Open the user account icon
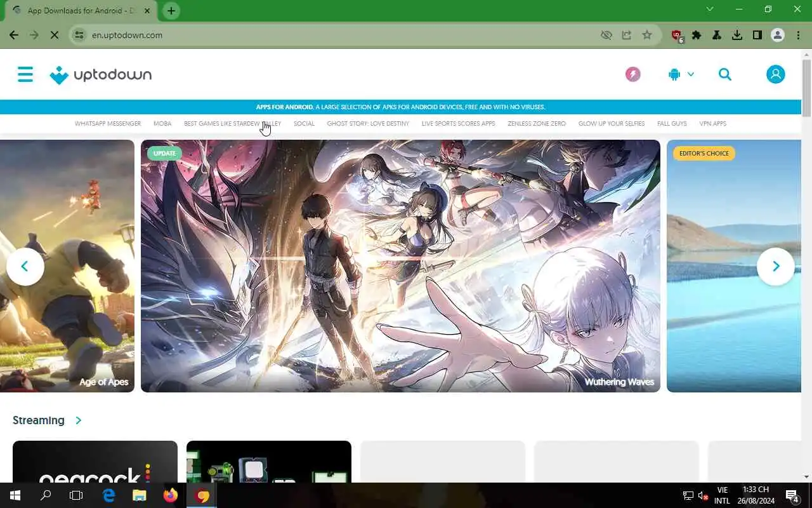This screenshot has width=812, height=508. 775,74
